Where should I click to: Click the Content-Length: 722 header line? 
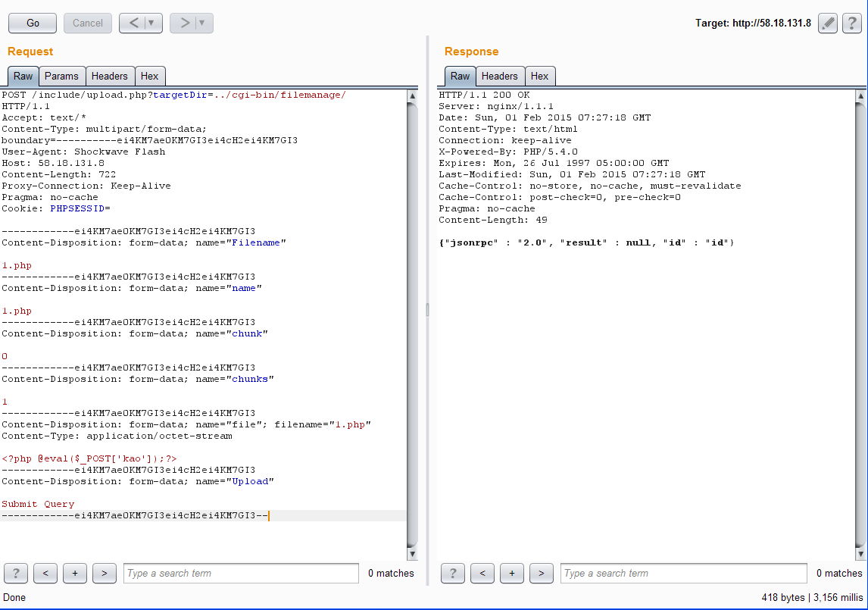tap(58, 174)
